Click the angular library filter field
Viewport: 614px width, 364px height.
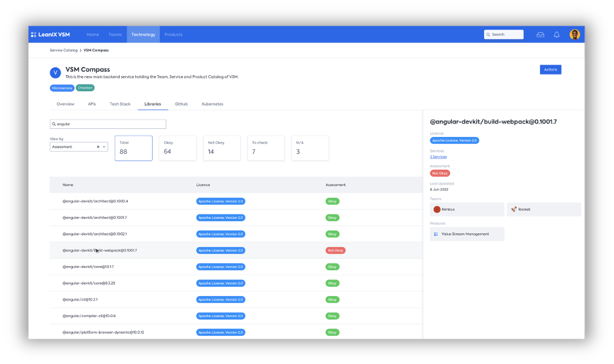coord(108,124)
